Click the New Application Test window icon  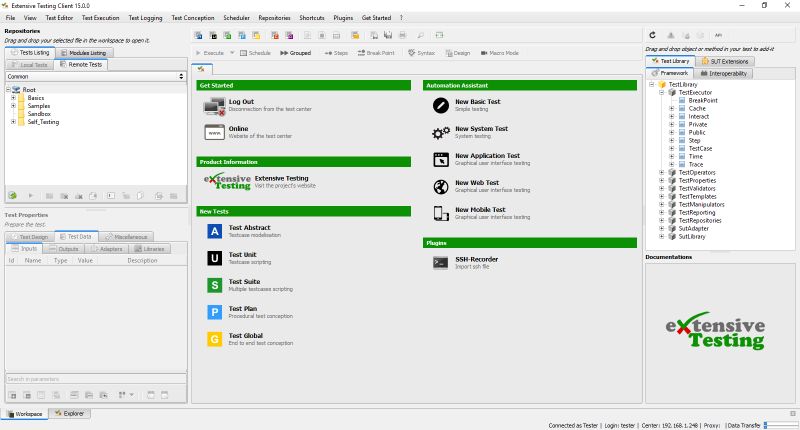tap(441, 160)
